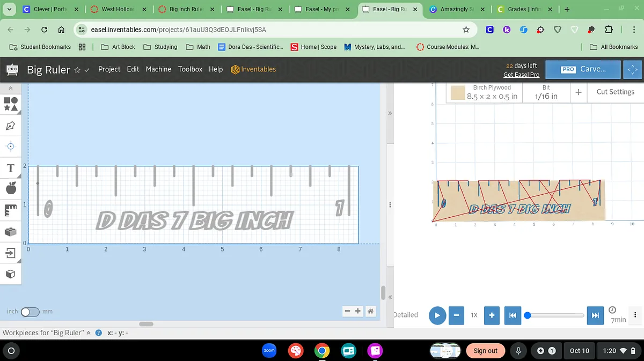The height and width of the screenshot is (361, 644).
Task: Open the Chrome app in the taskbar
Action: [x=322, y=351]
